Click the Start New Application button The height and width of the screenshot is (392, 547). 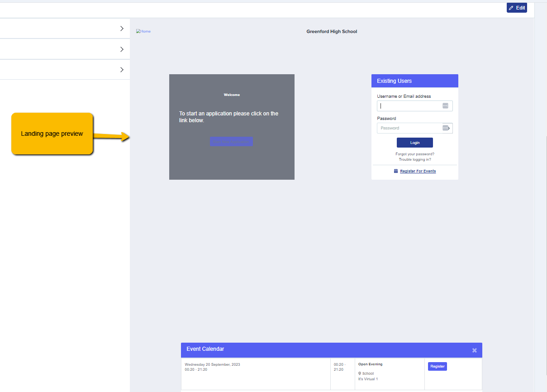(231, 142)
